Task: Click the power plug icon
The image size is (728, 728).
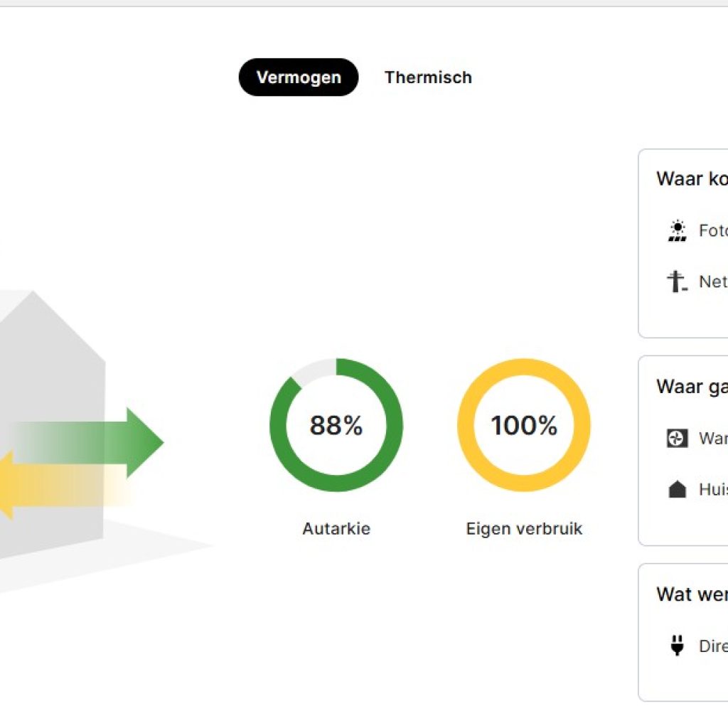Action: pyautogui.click(x=677, y=646)
